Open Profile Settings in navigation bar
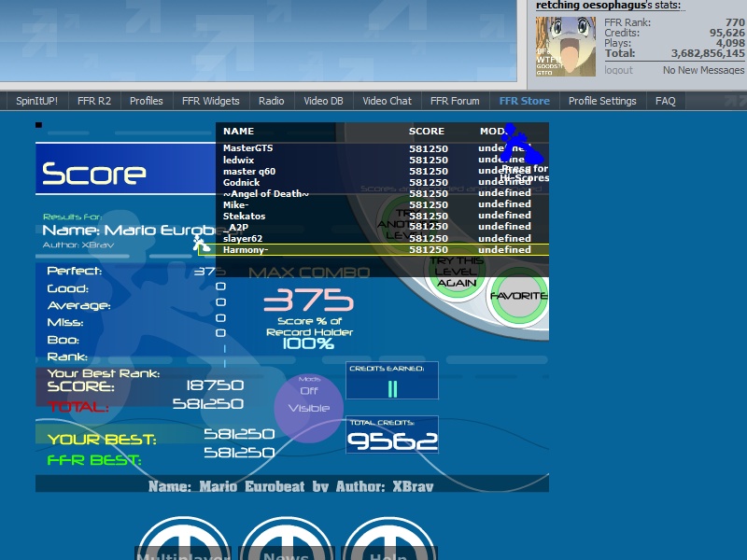Screen dimensions: 747x560 click(x=602, y=101)
